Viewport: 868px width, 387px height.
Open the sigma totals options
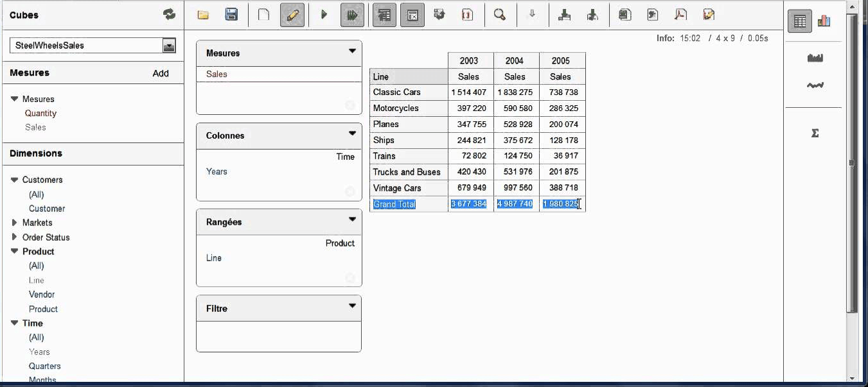click(x=814, y=133)
